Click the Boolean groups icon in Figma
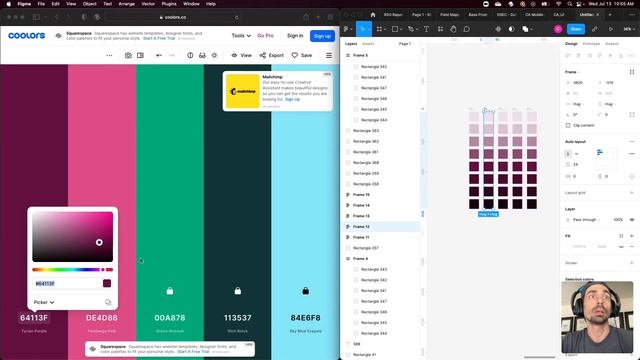The image size is (640, 360). (x=525, y=29)
